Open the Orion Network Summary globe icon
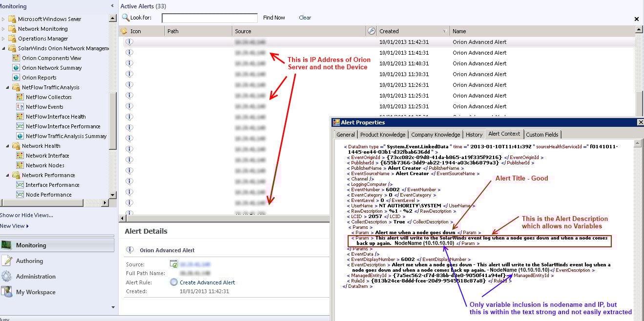The image size is (644, 321). [16, 68]
